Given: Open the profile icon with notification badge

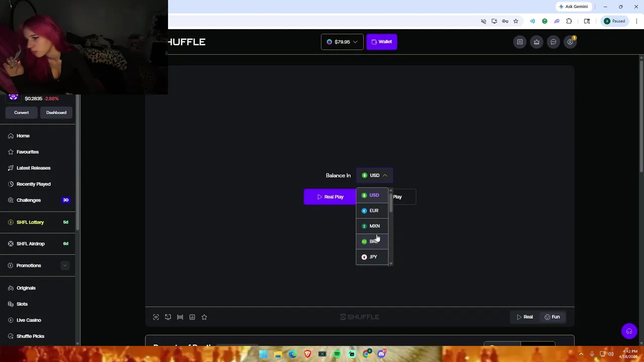Looking at the screenshot, I should (x=570, y=42).
